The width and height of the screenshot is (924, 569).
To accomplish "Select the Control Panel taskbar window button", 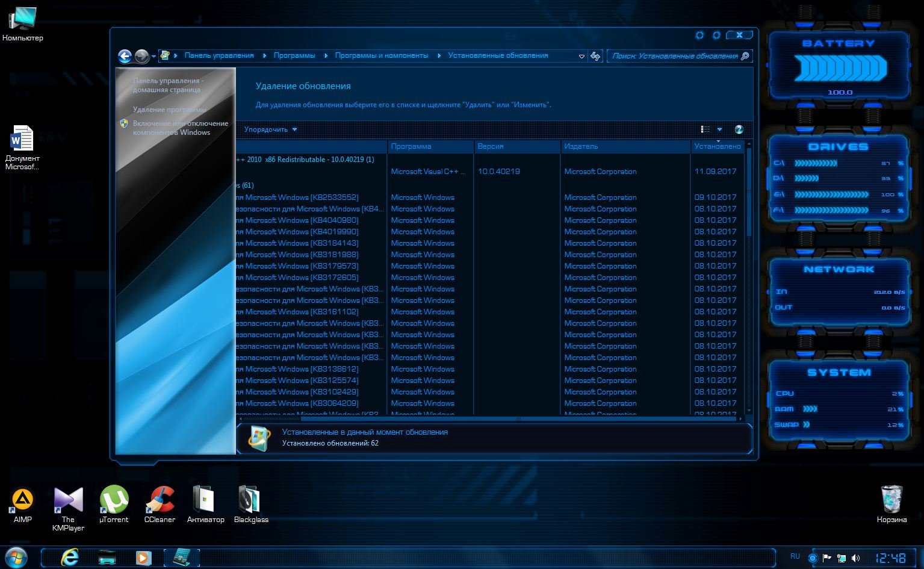I will [181, 558].
